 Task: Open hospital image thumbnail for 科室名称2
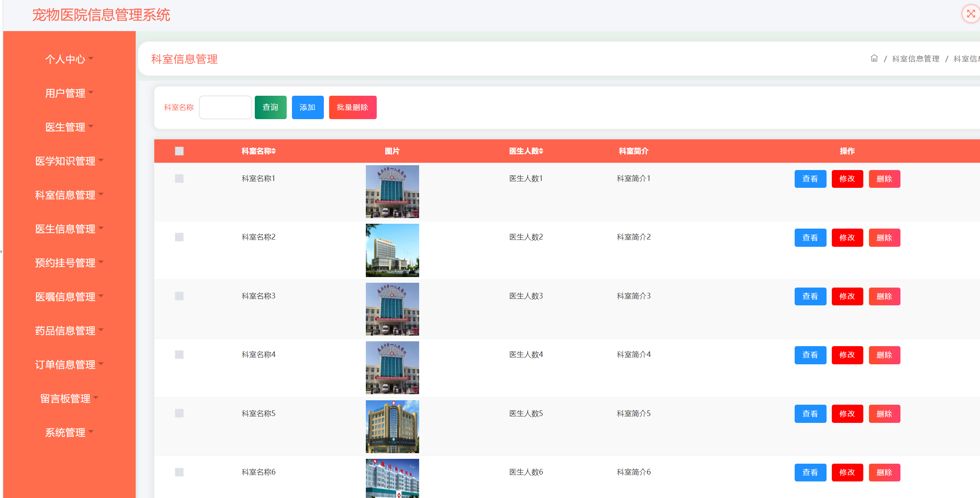[x=392, y=250]
